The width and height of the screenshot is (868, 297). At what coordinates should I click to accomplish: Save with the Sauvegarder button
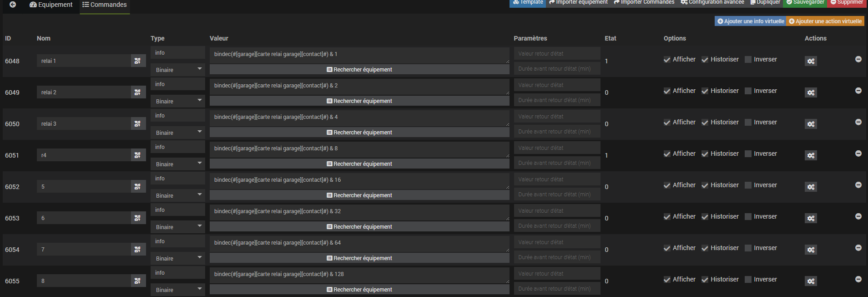tap(805, 3)
